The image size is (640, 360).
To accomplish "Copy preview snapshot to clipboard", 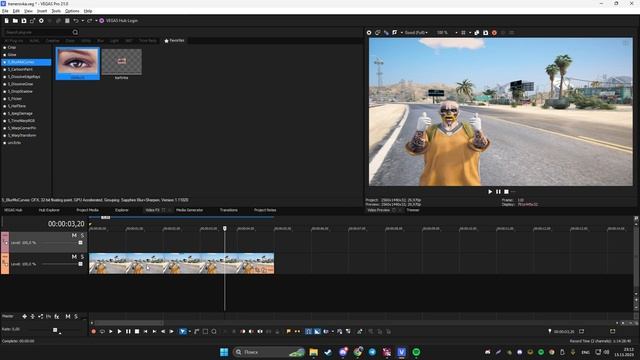I will (476, 33).
